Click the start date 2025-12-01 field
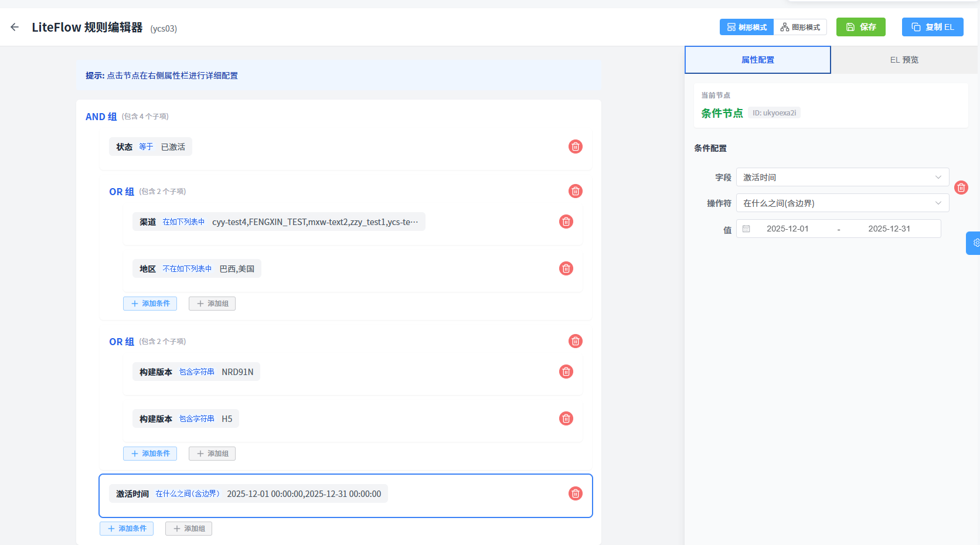The image size is (980, 545). click(787, 229)
